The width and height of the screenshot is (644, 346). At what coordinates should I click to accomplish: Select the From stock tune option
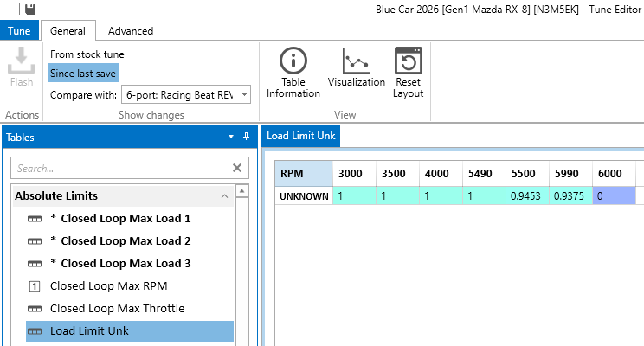[x=87, y=54]
